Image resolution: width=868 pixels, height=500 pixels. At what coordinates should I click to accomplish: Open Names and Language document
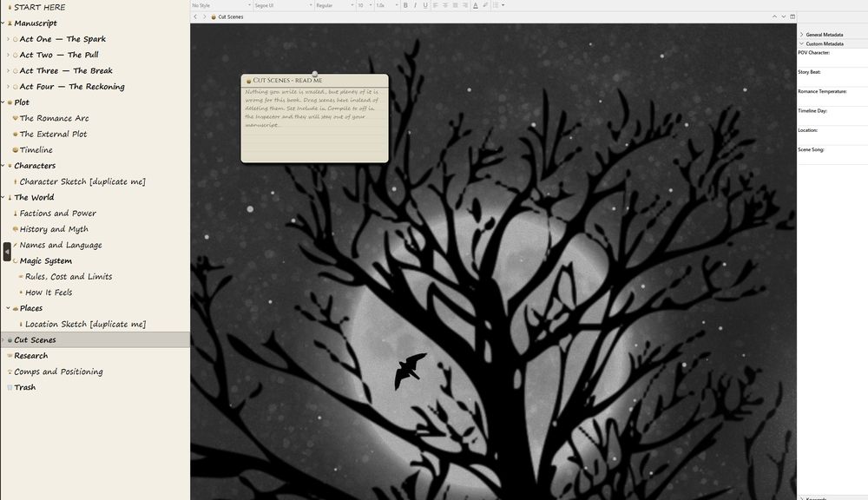[61, 245]
